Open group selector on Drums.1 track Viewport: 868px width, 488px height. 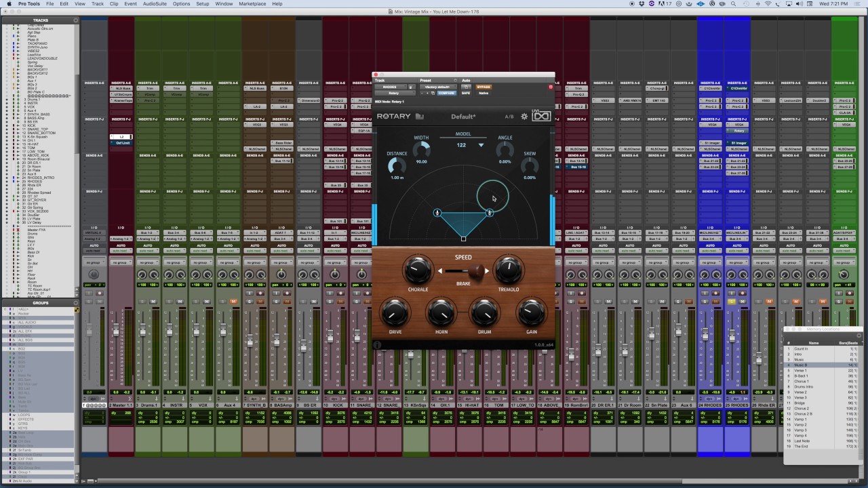click(149, 262)
